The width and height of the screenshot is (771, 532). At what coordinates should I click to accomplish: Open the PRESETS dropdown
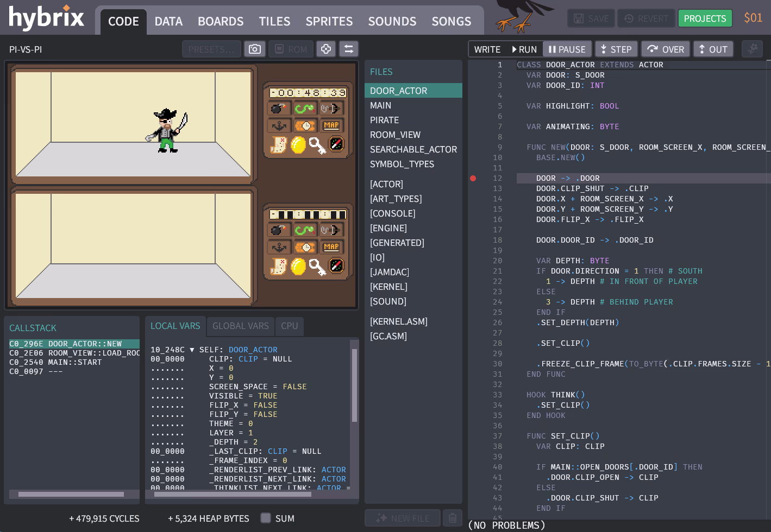[x=211, y=49]
